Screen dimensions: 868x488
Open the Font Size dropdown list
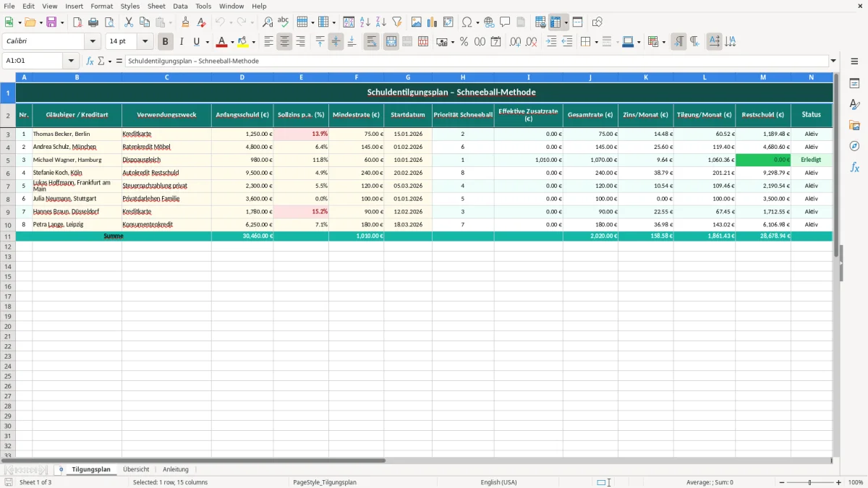(x=145, y=42)
